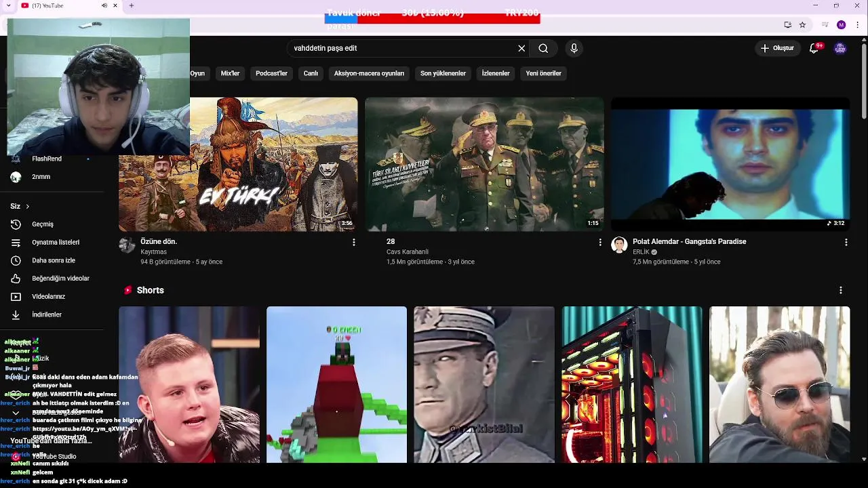This screenshot has width=868, height=488.
Task: Select the Oyun filter chip
Action: (197, 73)
